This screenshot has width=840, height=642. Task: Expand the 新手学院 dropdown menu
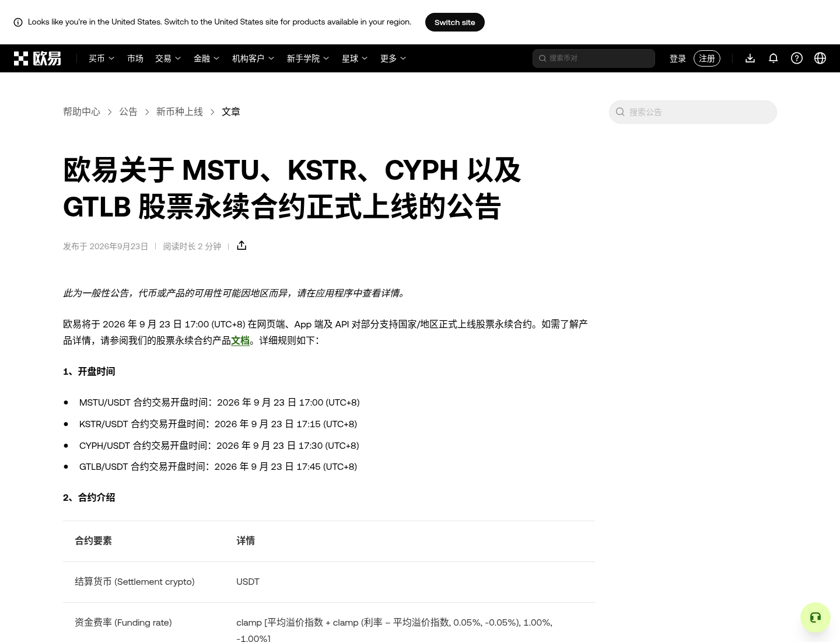point(308,58)
